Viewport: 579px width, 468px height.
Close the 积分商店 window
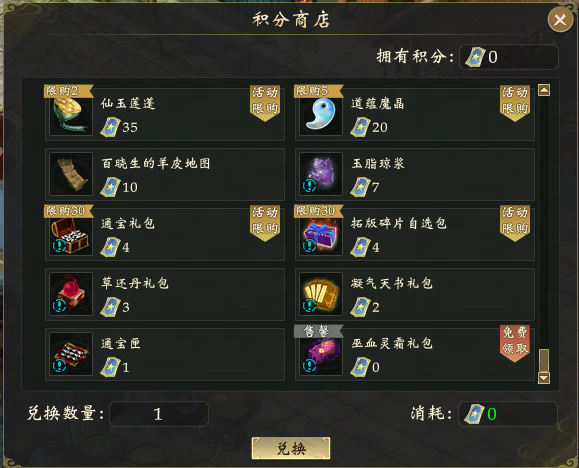560,19
